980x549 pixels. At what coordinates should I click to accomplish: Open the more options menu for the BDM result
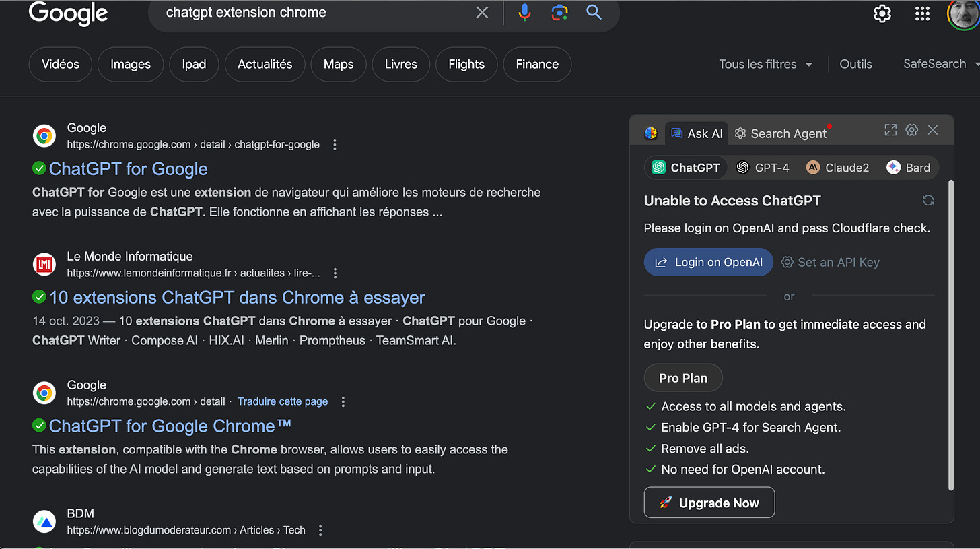click(x=320, y=530)
